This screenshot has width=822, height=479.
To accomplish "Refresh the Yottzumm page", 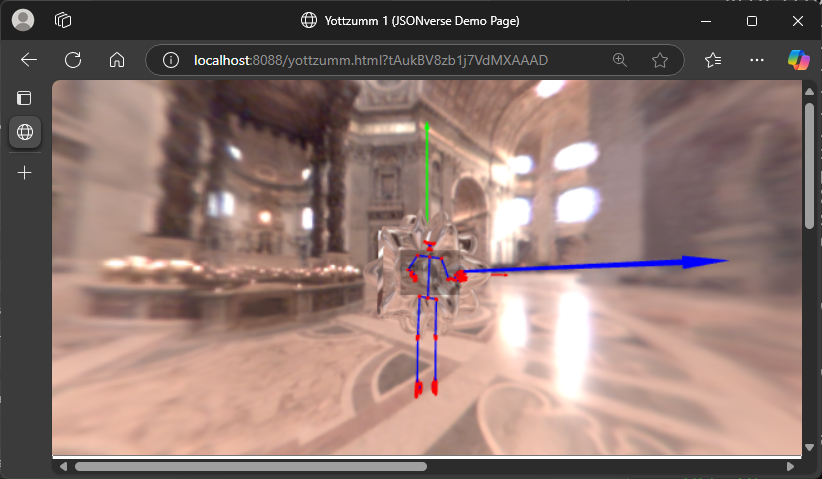I will tap(73, 60).
